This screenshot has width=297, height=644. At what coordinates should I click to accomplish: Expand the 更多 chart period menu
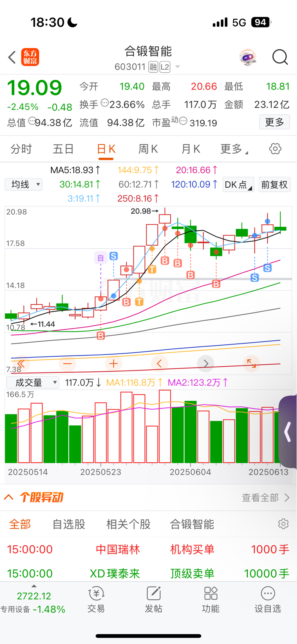click(234, 149)
